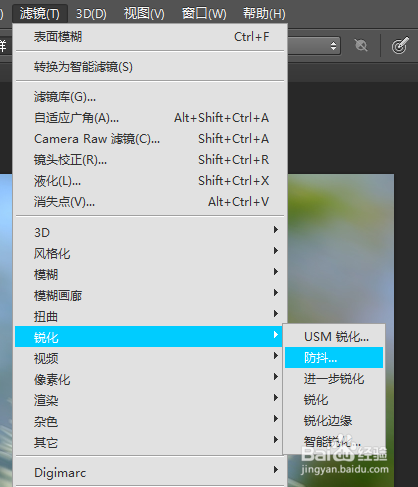Image resolution: width=418 pixels, height=487 pixels.
Task: Open the 3D(D) menu
Action: [x=91, y=14]
